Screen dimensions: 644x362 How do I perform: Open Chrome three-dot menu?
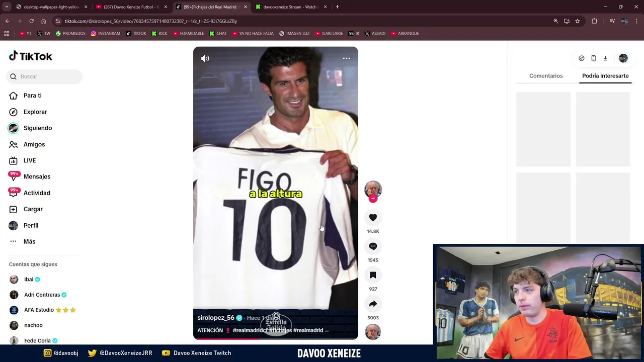[637, 21]
